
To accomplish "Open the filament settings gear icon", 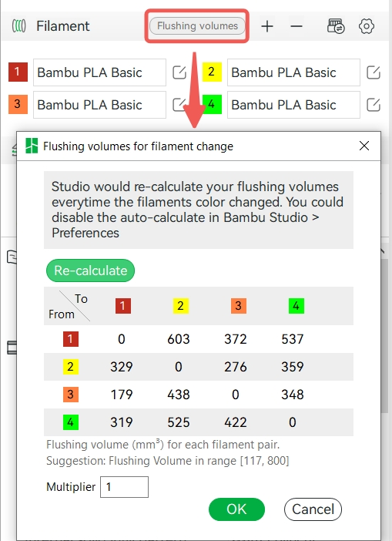I will coord(367,26).
